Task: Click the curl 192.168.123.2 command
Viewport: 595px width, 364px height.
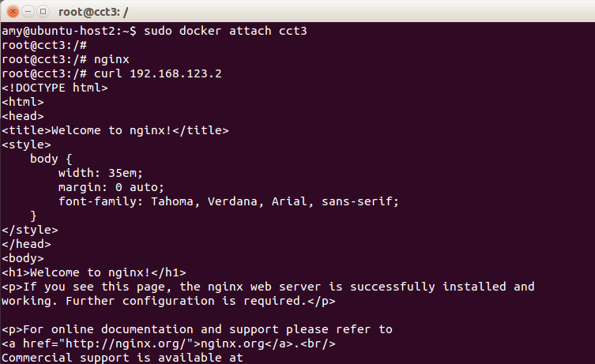Action: click(x=158, y=73)
